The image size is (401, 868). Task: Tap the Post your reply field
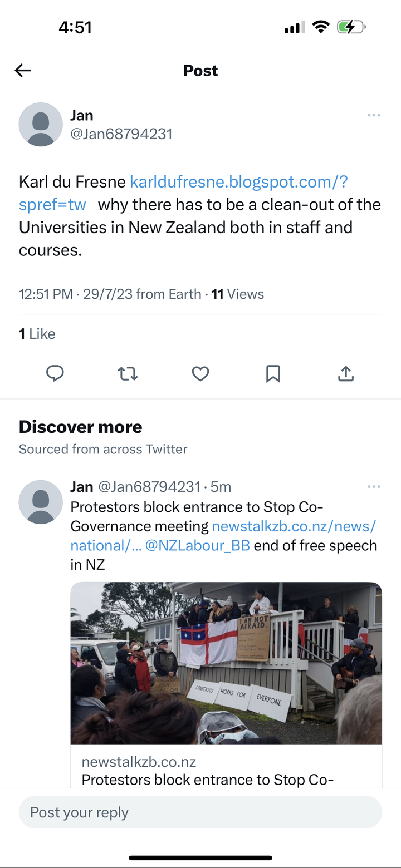(x=200, y=812)
